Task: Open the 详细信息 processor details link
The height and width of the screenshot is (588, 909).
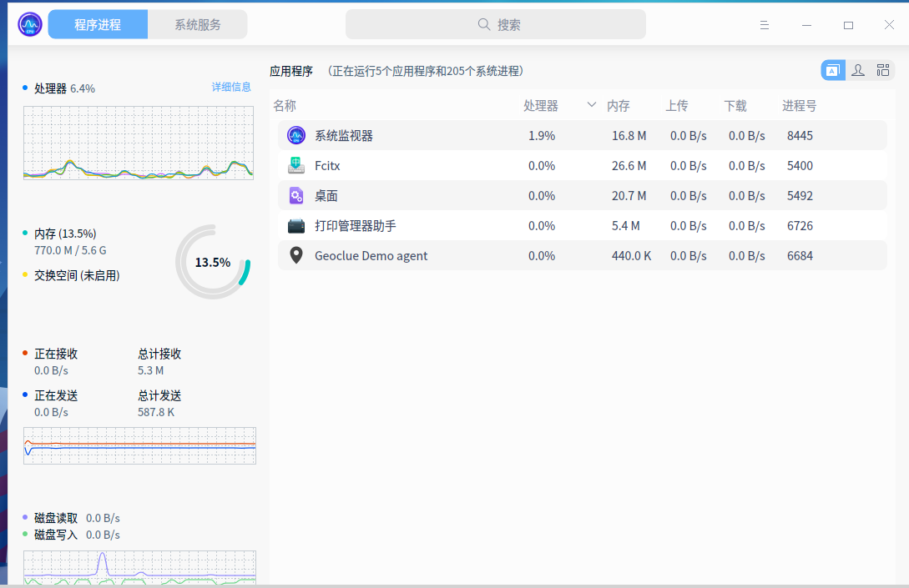Action: point(231,87)
